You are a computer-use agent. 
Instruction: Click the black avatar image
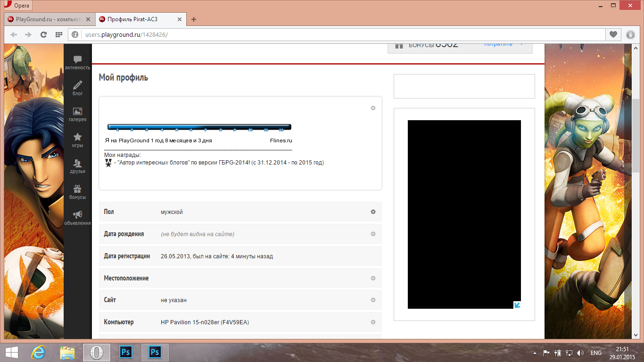[x=464, y=214]
